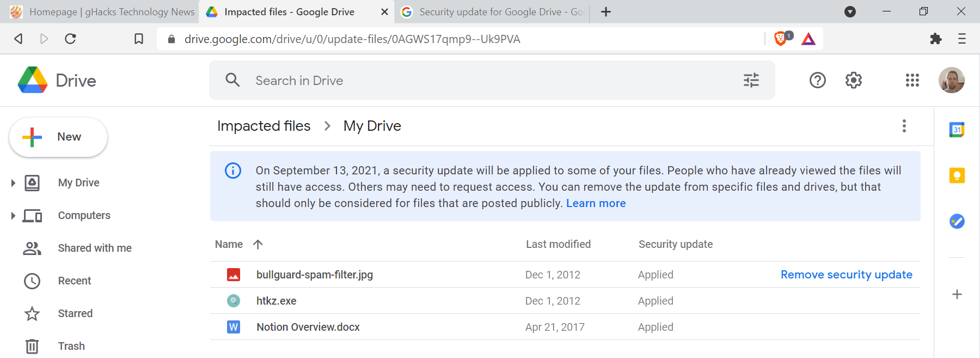This screenshot has width=980, height=358.
Task: Open more actions three-dot menu
Action: pos(904,126)
